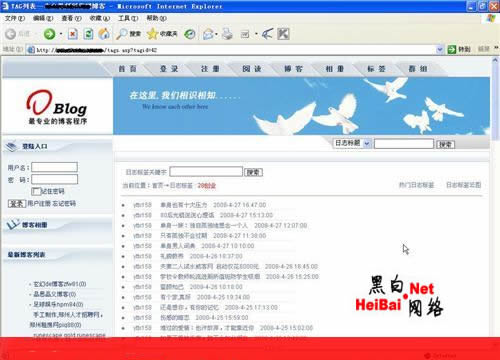Open the 忘记密码 link
The width and height of the screenshot is (500, 360).
64,203
